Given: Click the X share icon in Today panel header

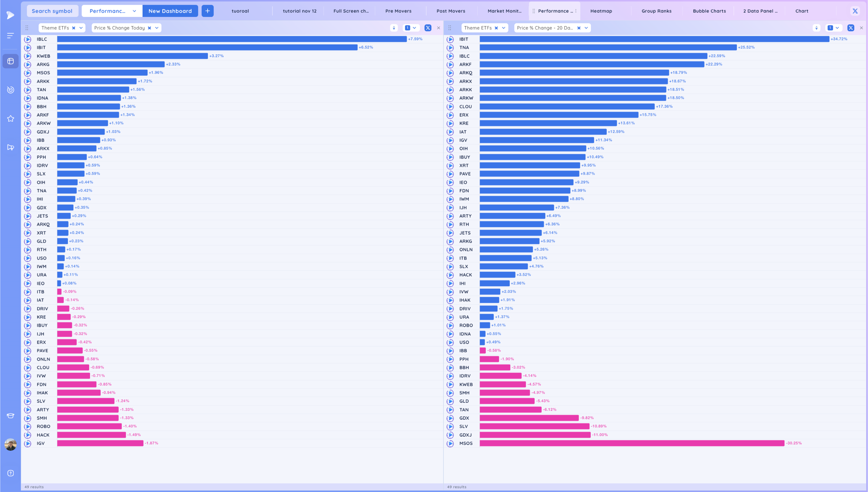Looking at the screenshot, I should click(428, 28).
